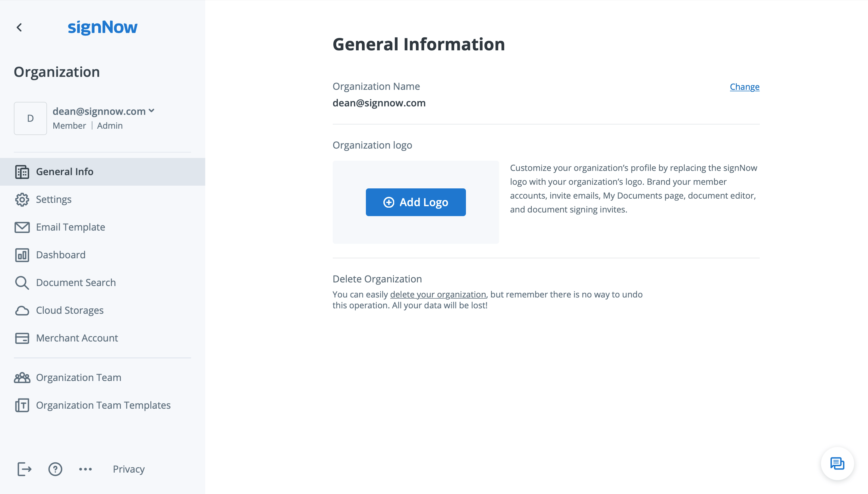Select the Document Search magnifier icon
The width and height of the screenshot is (868, 494).
tap(22, 283)
